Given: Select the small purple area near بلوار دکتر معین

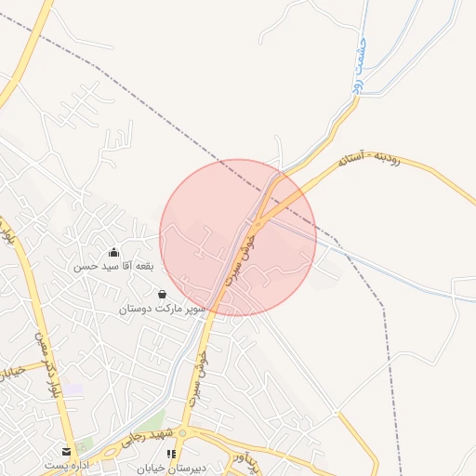Looking at the screenshot, I should (73, 389).
